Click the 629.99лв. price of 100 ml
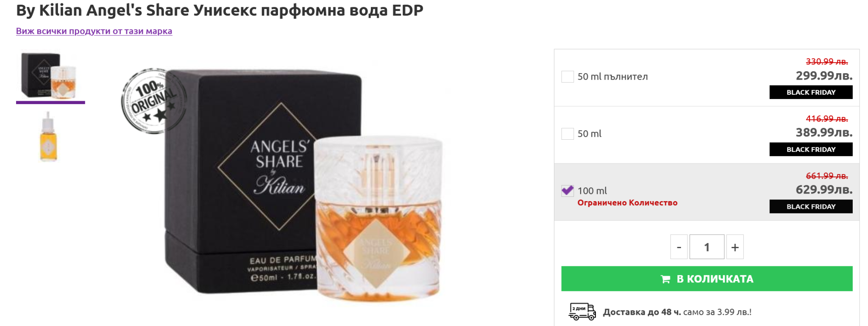The height and width of the screenshot is (326, 868). [x=824, y=189]
